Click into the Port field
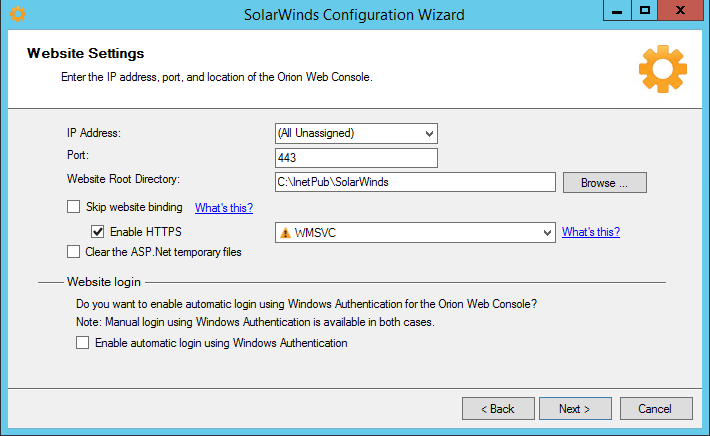 (355, 158)
